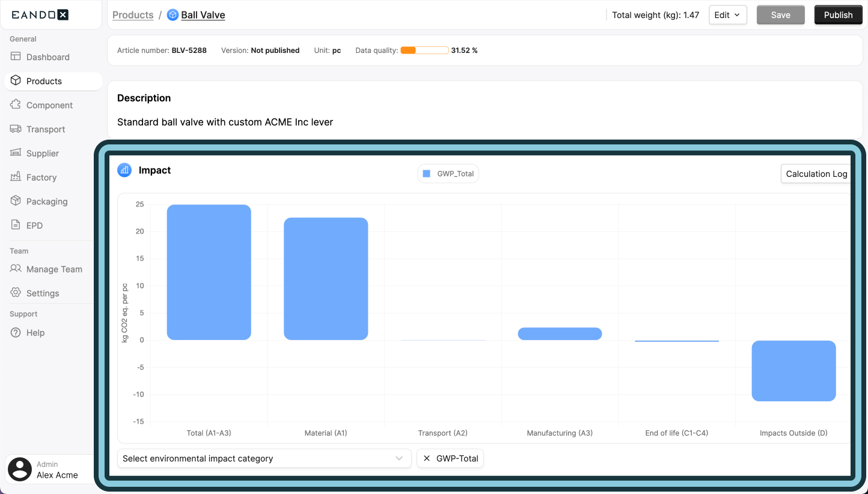Navigate to Products via breadcrumb
Viewport: 868px width, 494px height.
coord(133,15)
